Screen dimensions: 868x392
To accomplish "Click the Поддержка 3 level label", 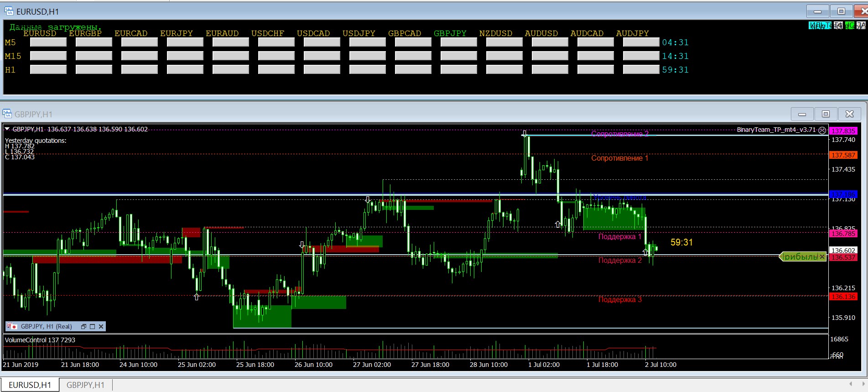I will pos(620,299).
